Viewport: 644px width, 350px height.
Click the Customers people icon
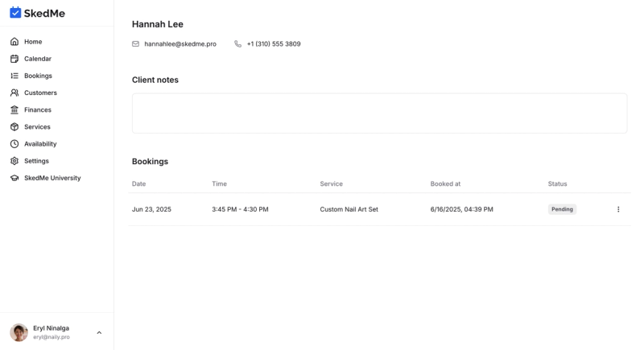tap(14, 93)
